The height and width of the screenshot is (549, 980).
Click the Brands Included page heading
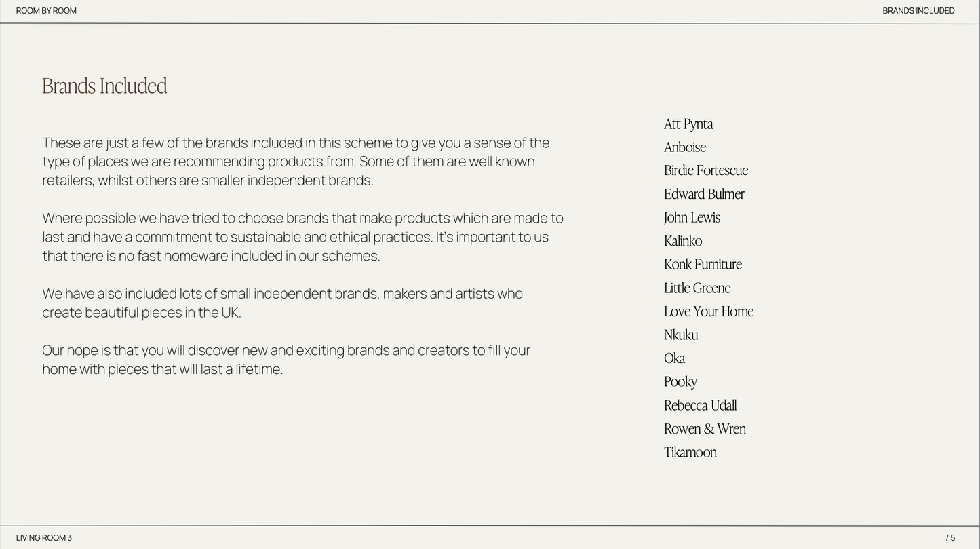point(104,86)
